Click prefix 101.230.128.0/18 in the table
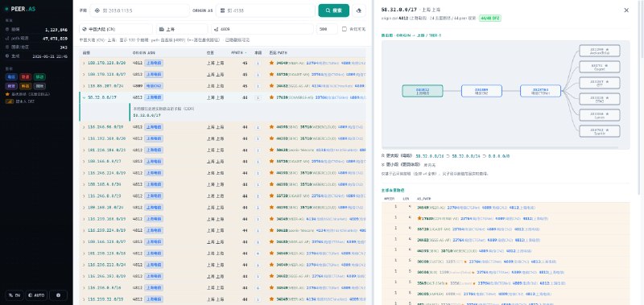This screenshot has height=305, width=644. click(x=107, y=253)
